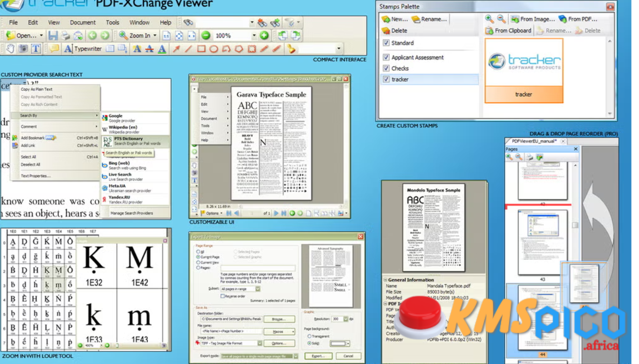The width and height of the screenshot is (639, 364).
Task: Select the Arrow drawing tool
Action: pyautogui.click(x=176, y=49)
